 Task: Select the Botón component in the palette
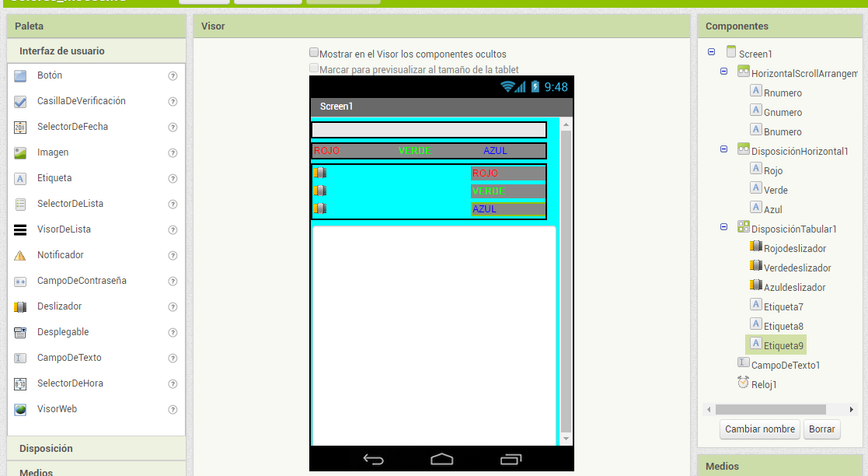(x=19, y=75)
